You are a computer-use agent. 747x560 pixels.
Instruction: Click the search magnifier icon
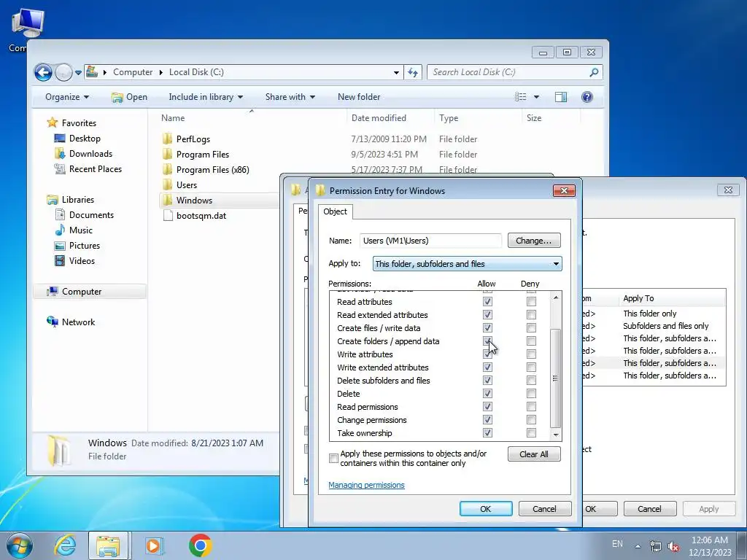click(x=594, y=72)
